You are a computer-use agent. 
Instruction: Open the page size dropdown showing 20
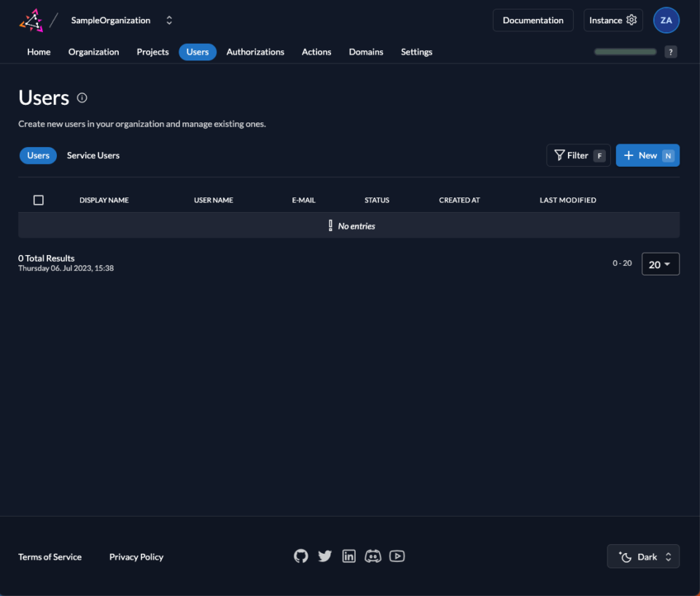(660, 264)
